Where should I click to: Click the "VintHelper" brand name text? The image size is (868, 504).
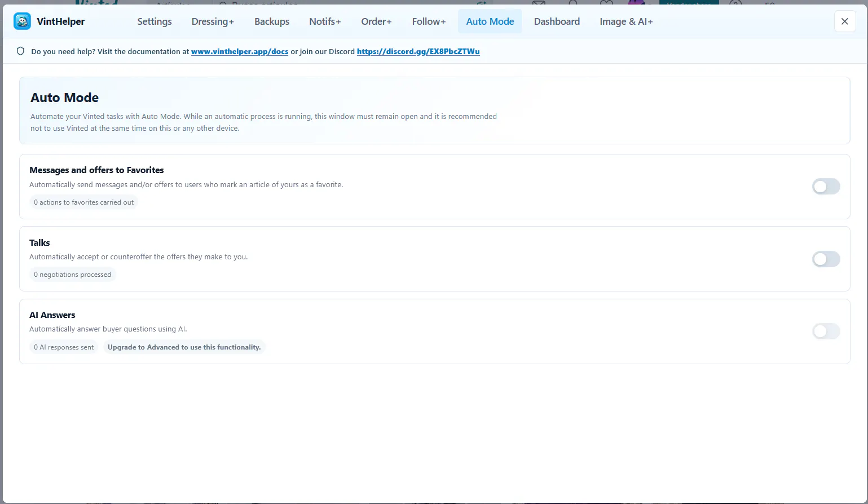(61, 21)
